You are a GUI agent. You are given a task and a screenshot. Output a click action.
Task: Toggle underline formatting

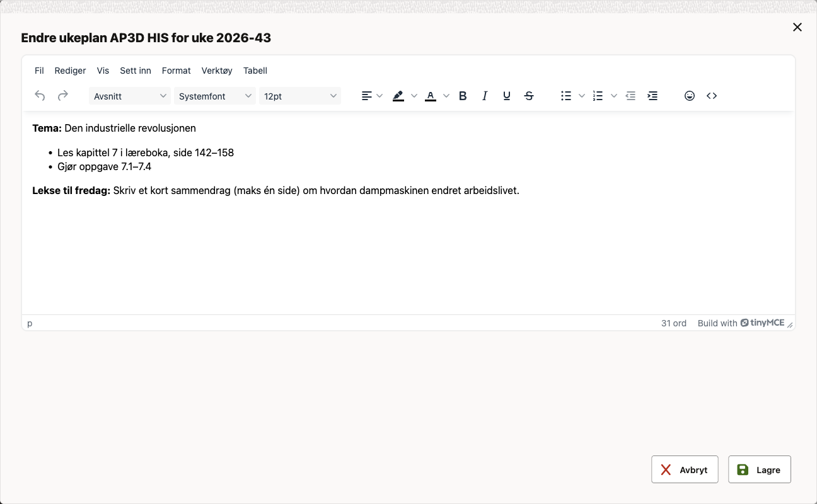coord(507,96)
